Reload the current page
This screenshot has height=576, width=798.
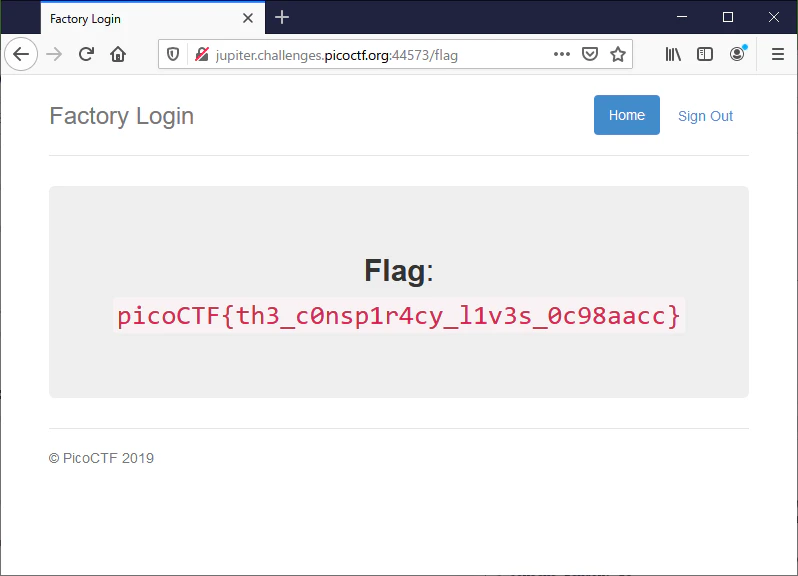point(87,54)
